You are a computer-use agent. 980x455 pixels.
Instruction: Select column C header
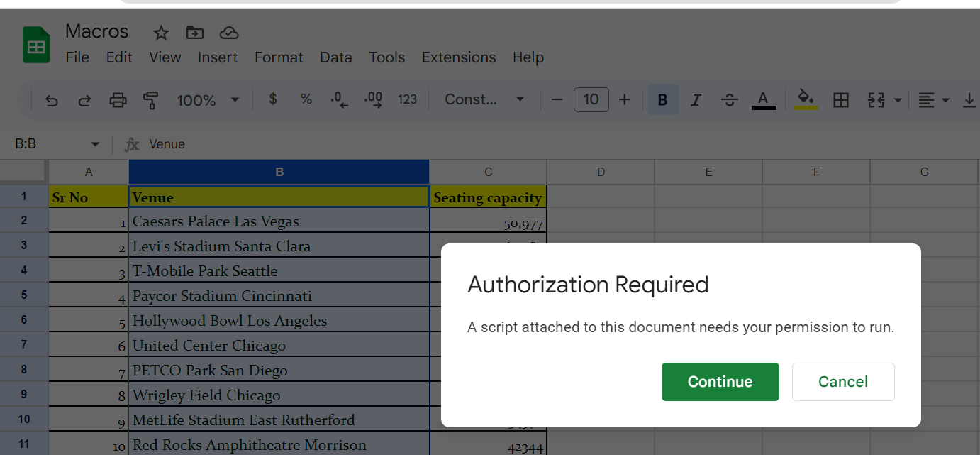(x=488, y=172)
